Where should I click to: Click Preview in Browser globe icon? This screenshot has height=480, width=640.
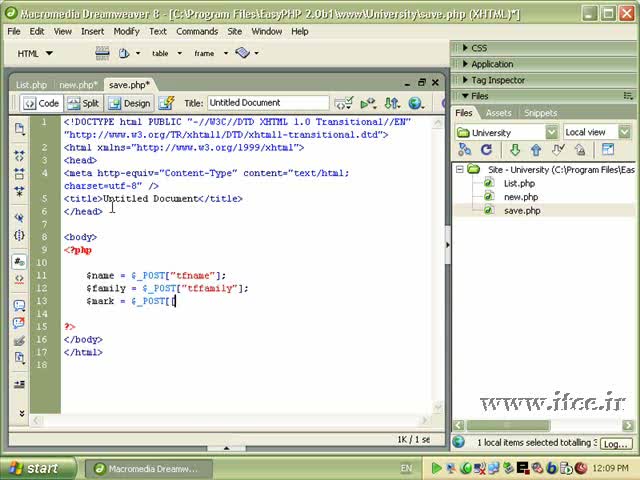tap(416, 103)
